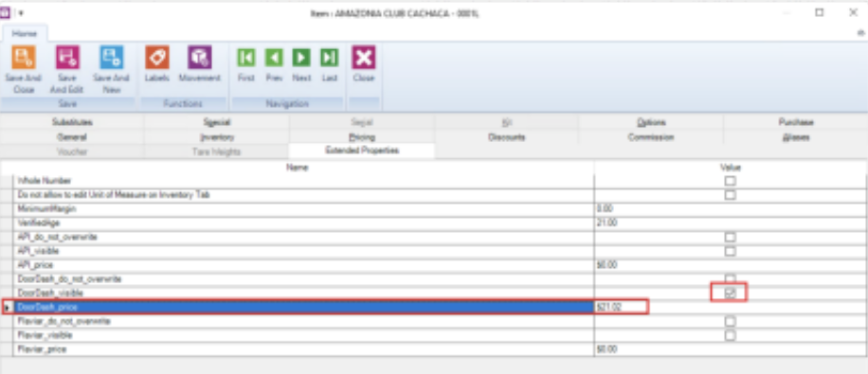Switch to the Substitutes tab
868x374 pixels.
pos(72,122)
